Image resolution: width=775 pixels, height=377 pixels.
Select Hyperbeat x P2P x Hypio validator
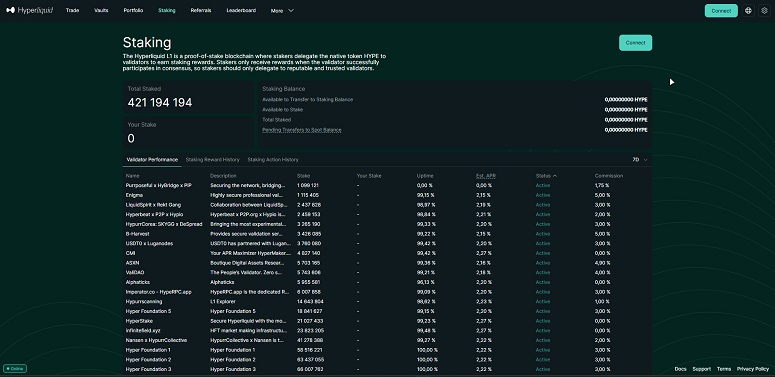pyautogui.click(x=154, y=214)
